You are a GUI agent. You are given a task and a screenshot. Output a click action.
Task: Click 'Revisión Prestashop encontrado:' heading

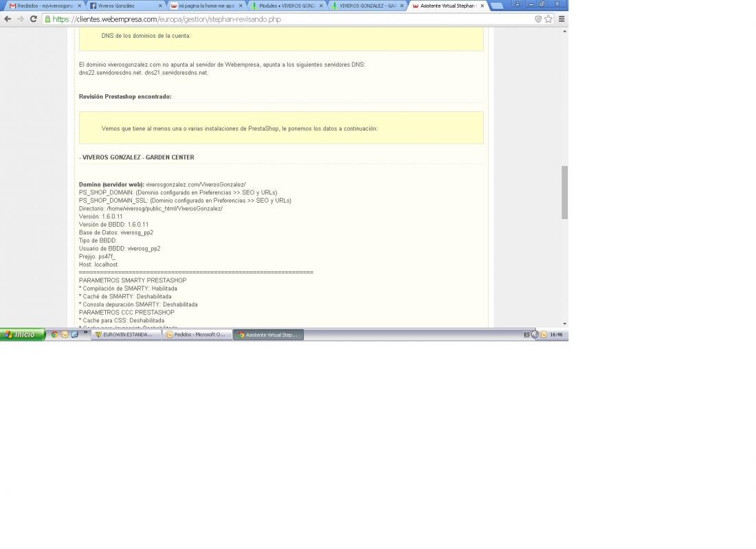pyautogui.click(x=125, y=97)
